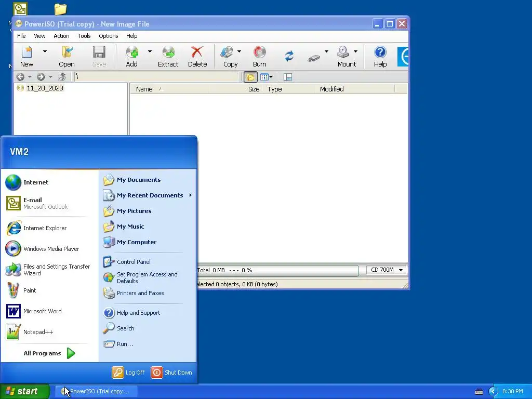Image resolution: width=532 pixels, height=399 pixels.
Task: Click the Up one level icon
Action: point(62,77)
